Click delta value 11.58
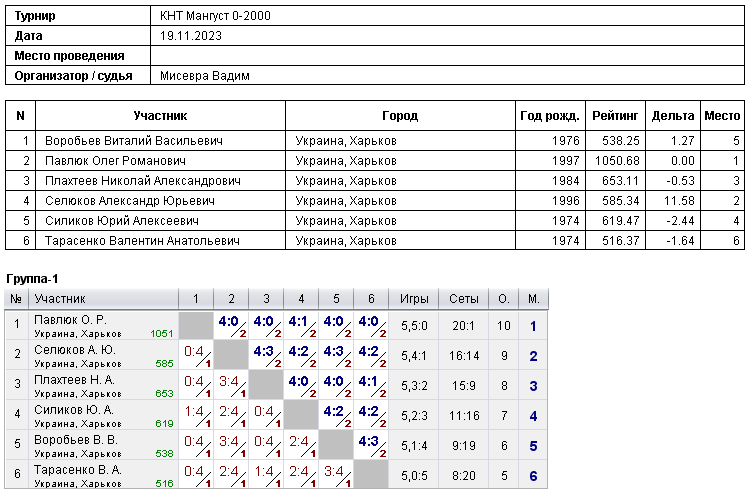The width and height of the screenshot is (750, 494). pos(679,201)
